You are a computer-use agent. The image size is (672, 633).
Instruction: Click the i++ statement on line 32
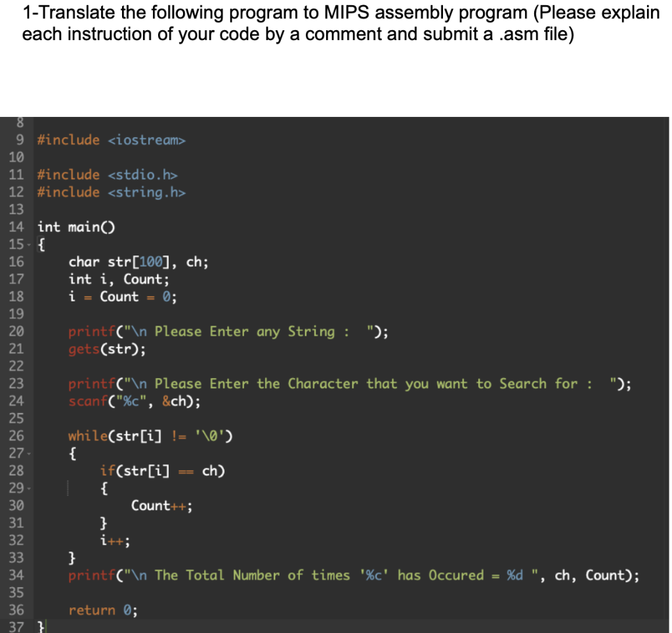tap(112, 540)
